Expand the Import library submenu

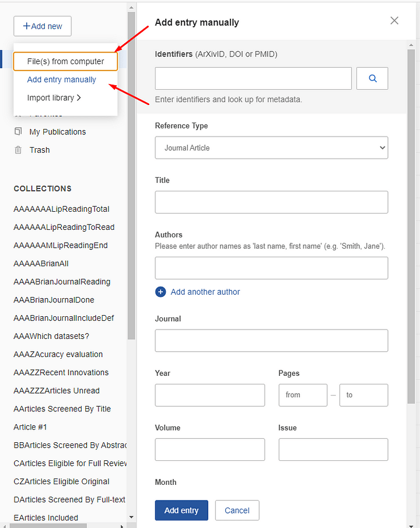click(54, 98)
